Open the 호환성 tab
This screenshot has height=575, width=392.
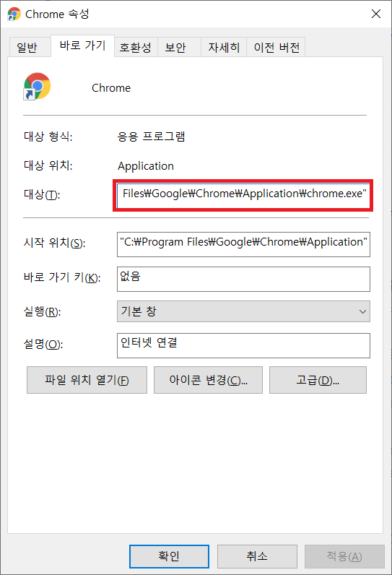coord(135,47)
